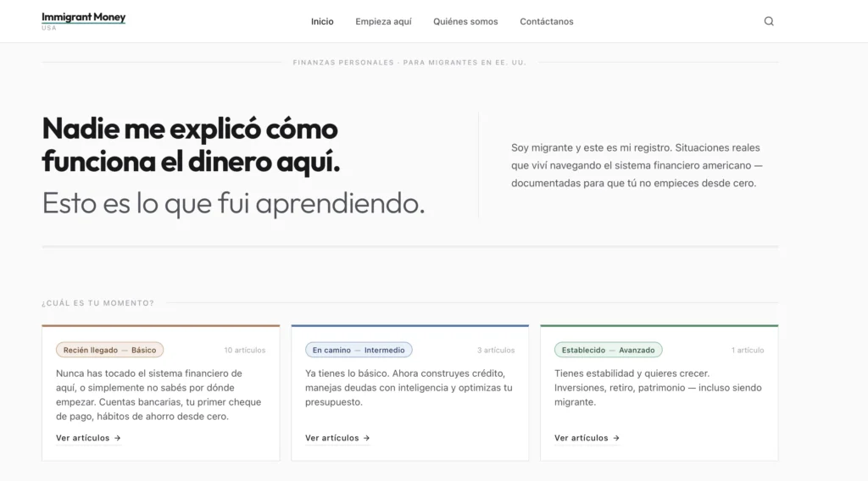Click the headline 'Nadie me explicó cómo funciona el dinero aquí.'

(x=191, y=145)
